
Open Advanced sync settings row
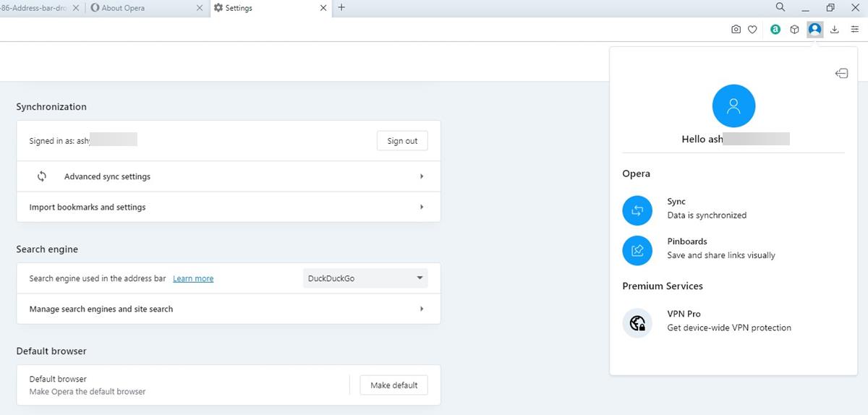coord(229,176)
